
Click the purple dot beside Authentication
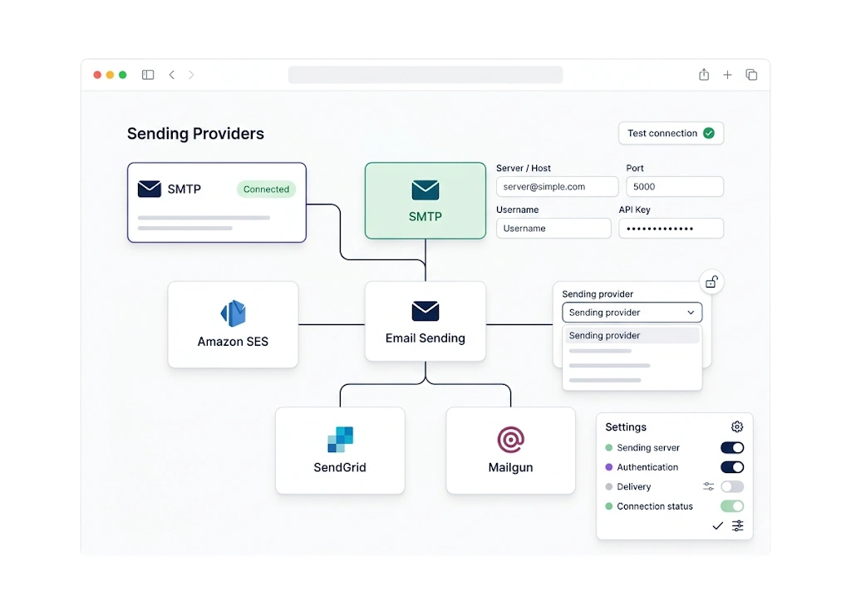(609, 467)
